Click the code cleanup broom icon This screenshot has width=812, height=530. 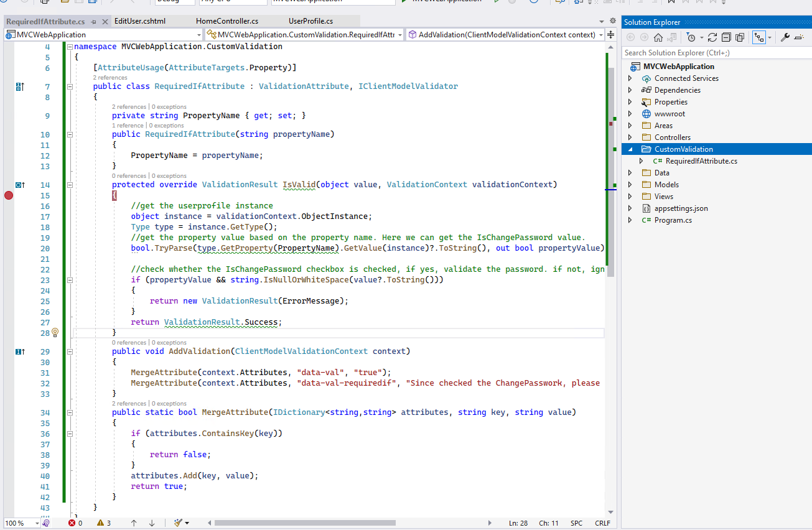(179, 523)
